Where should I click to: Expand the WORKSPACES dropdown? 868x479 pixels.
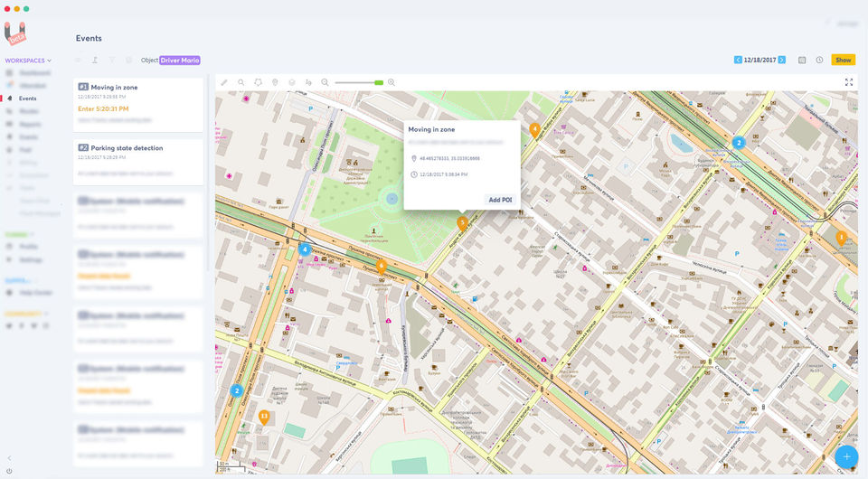tap(28, 61)
